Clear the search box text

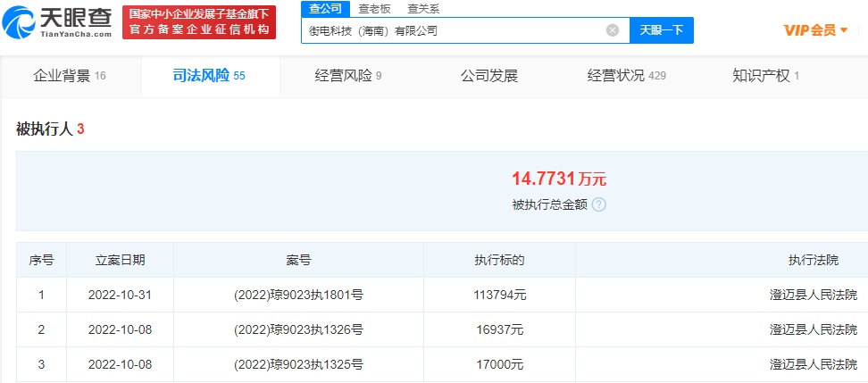point(613,30)
